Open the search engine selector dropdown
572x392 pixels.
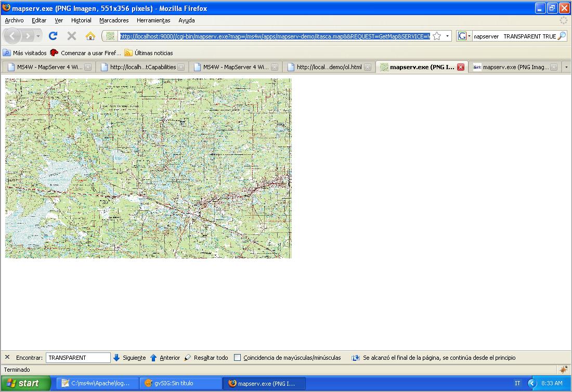[463, 36]
